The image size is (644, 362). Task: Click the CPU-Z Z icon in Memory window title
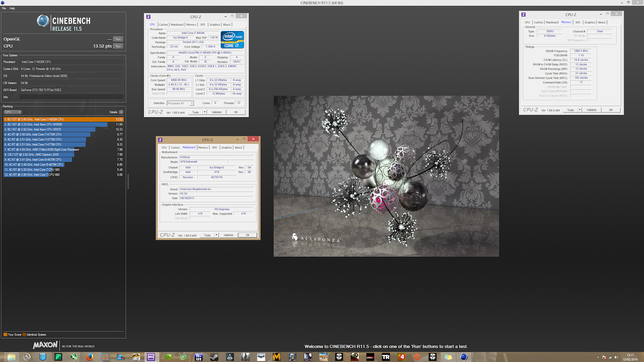[x=523, y=15]
